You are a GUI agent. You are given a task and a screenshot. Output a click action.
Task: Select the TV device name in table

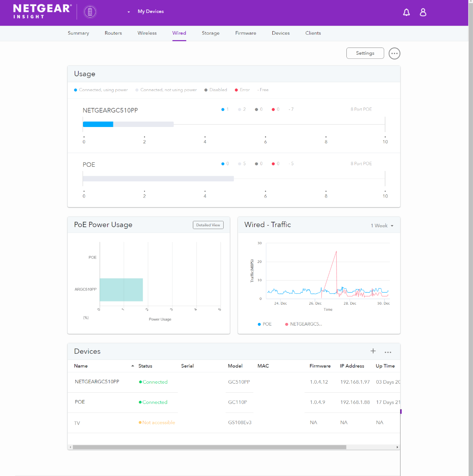pyautogui.click(x=77, y=423)
